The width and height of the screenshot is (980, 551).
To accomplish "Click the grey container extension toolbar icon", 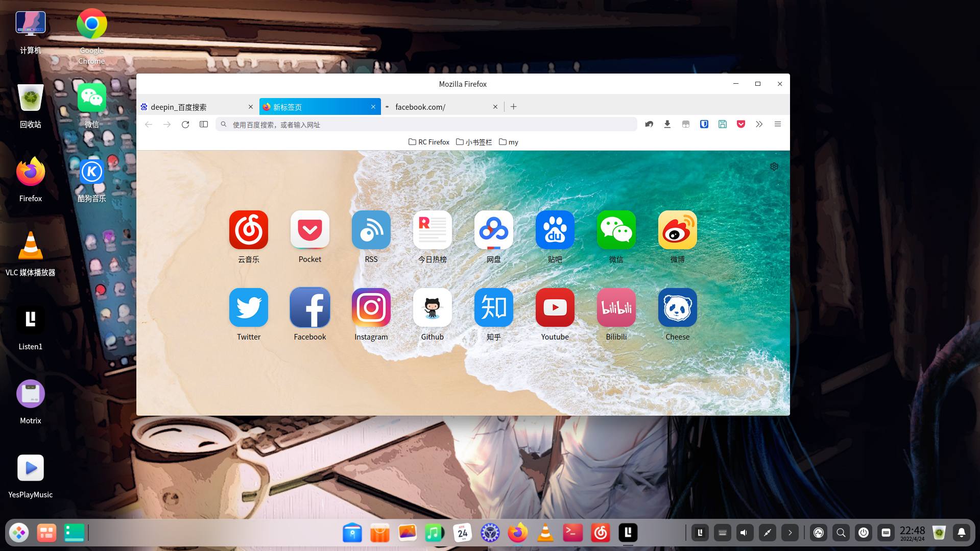I will 686,124.
